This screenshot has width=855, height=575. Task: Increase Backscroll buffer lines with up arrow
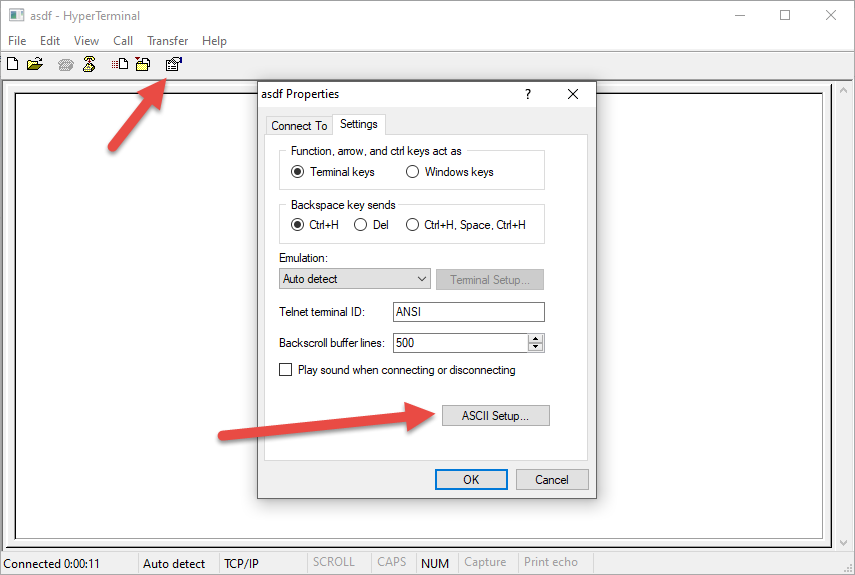pos(535,338)
